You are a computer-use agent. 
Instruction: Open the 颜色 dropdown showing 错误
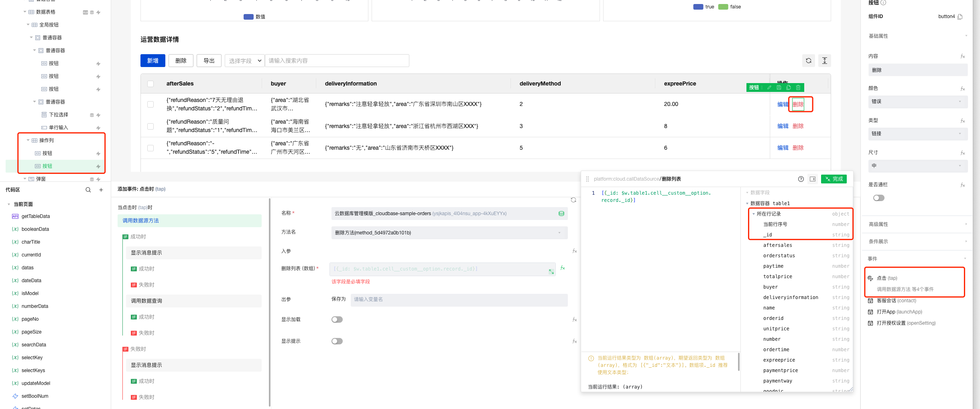pyautogui.click(x=918, y=102)
